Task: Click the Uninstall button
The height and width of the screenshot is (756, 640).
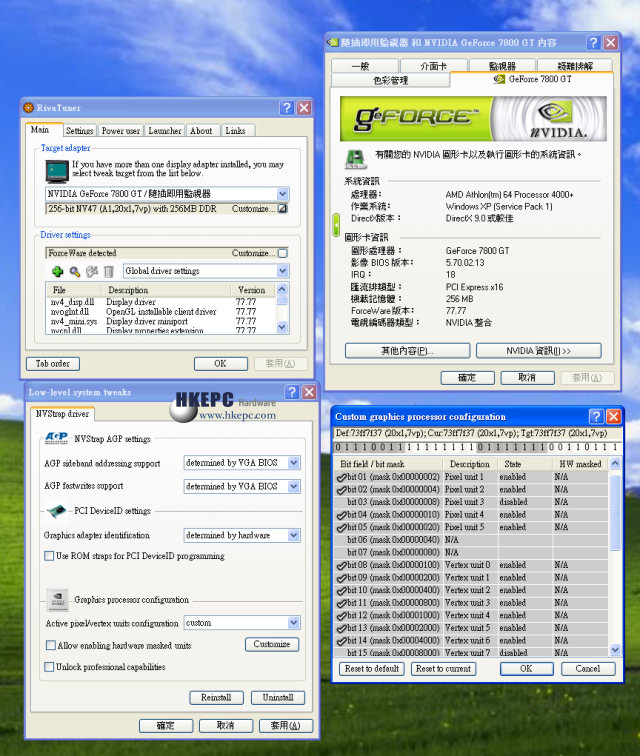Action: (278, 698)
